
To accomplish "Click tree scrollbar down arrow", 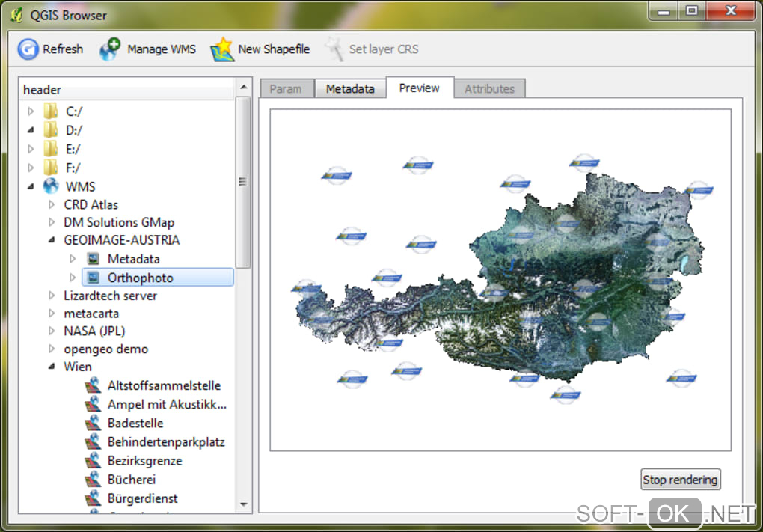I will pyautogui.click(x=244, y=504).
